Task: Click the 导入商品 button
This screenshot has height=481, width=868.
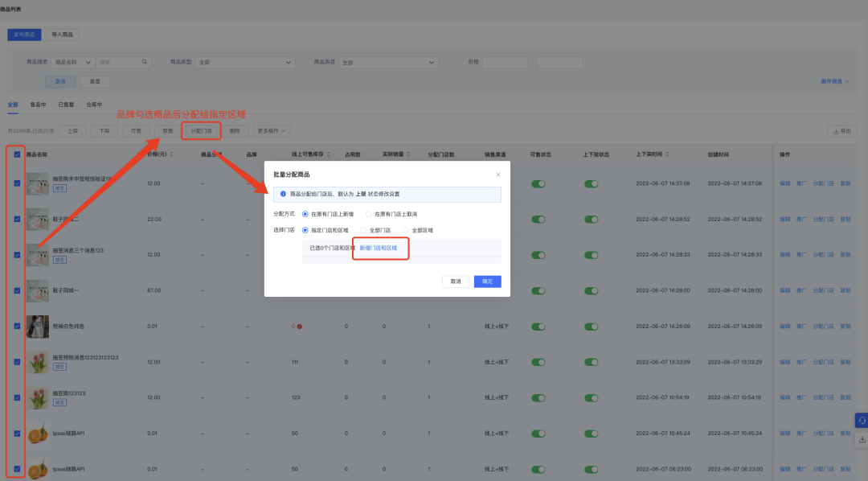Action: click(62, 35)
